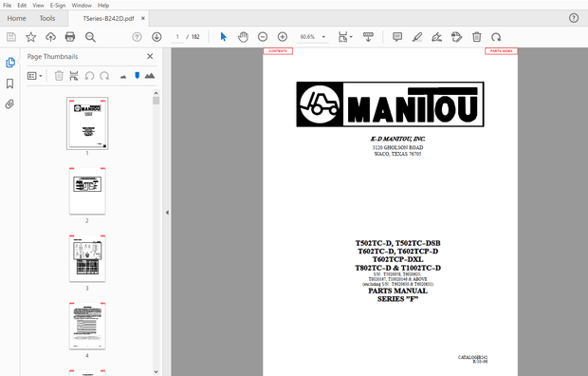Go to the next page with the arrow
Screen dimensions: 588x376
click(x=156, y=37)
